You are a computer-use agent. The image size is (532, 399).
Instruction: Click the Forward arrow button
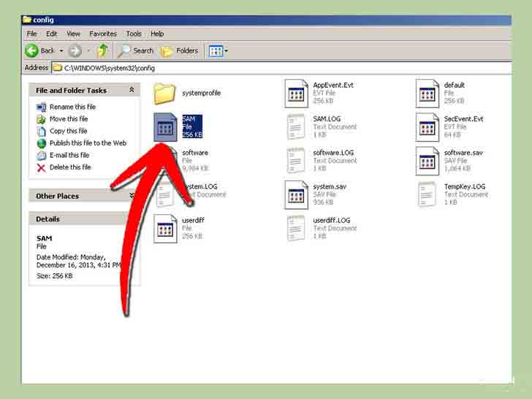pos(75,51)
